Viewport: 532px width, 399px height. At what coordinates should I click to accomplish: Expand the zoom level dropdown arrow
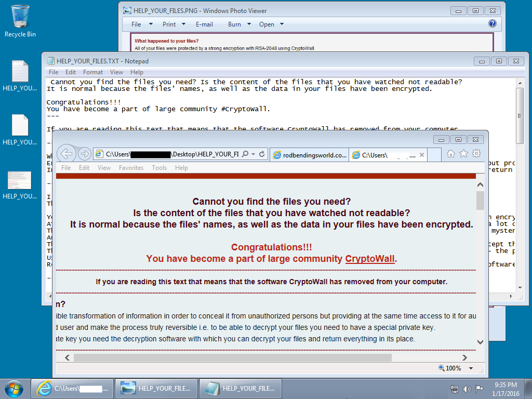click(x=471, y=368)
